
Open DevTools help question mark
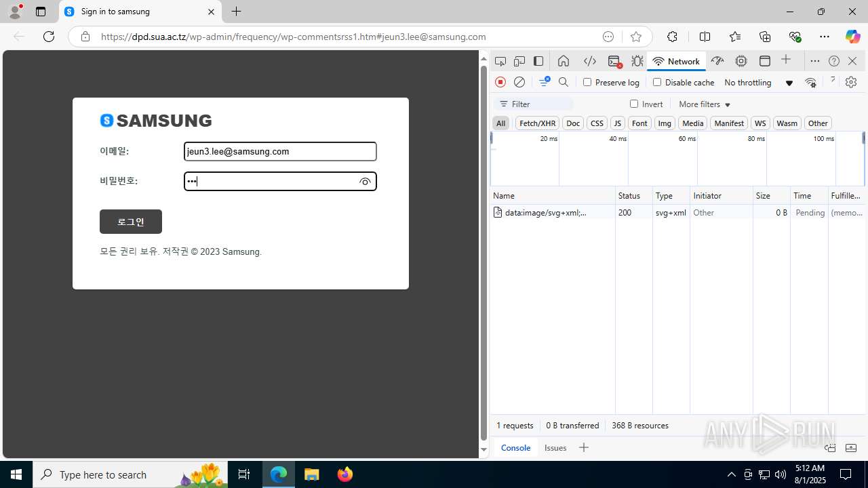(x=834, y=61)
